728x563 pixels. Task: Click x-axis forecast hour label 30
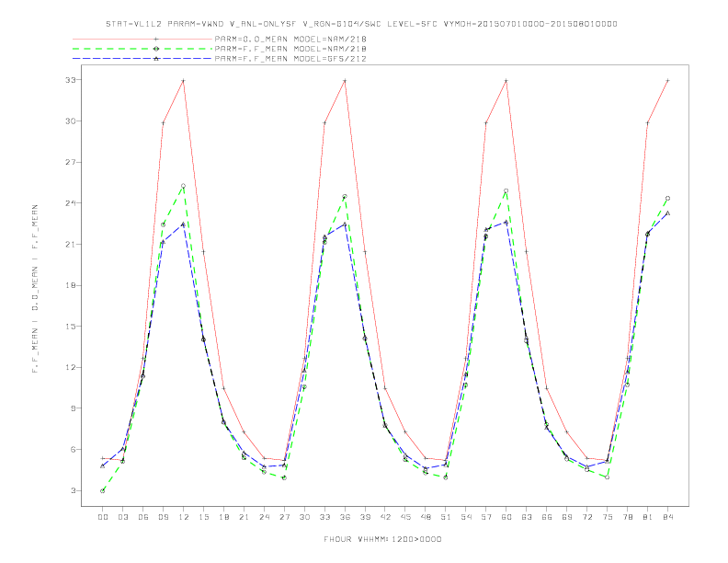(304, 517)
